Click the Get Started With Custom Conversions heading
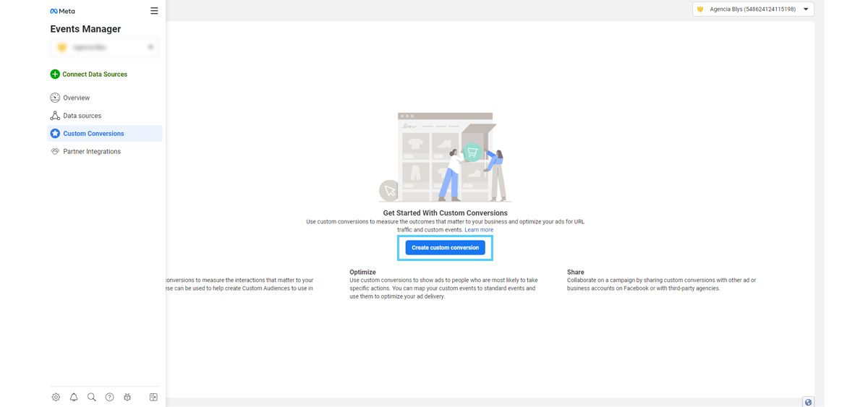The image size is (868, 407). click(446, 213)
